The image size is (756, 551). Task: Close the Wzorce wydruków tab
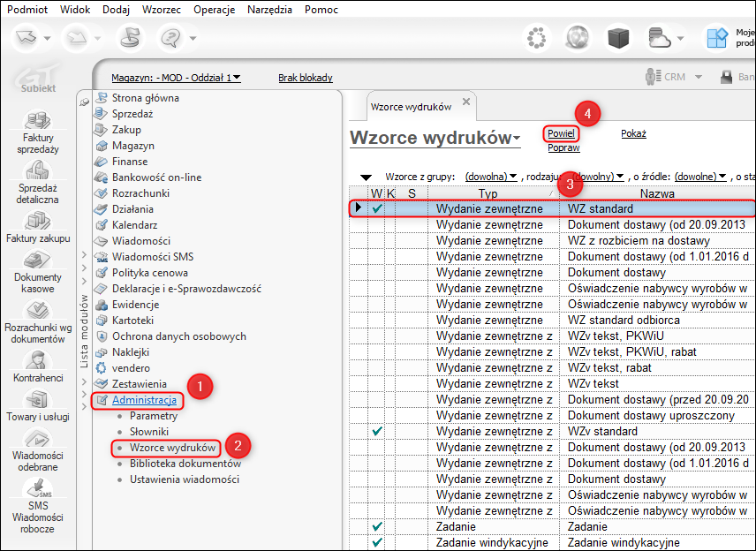(x=465, y=102)
